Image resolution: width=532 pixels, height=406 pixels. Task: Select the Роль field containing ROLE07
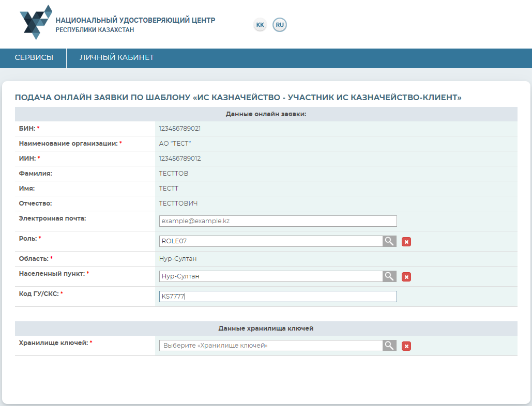pos(270,241)
